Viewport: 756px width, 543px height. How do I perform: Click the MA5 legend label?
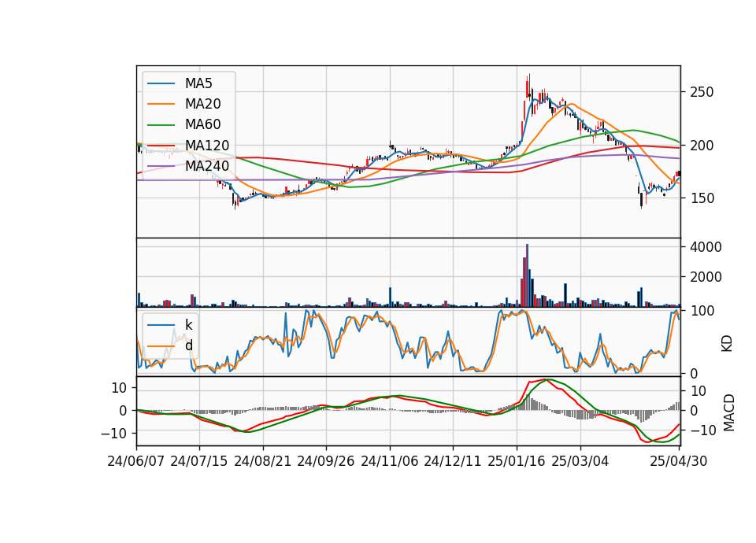[x=198, y=83]
